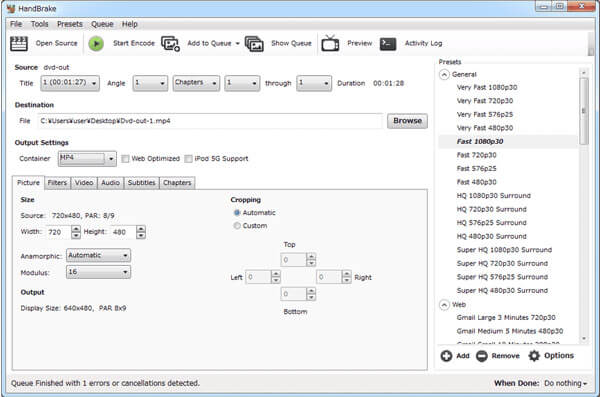The image size is (600, 397).
Task: Select Automatic cropping radio button
Action: (237, 212)
